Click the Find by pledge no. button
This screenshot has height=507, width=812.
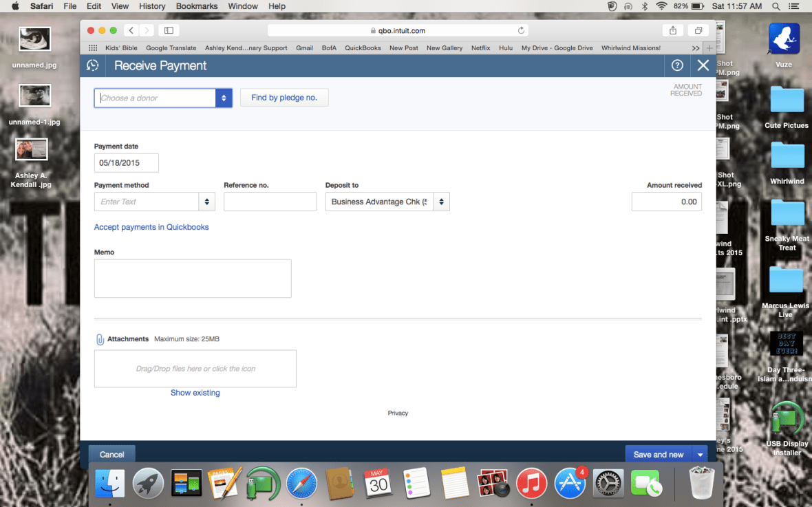284,98
